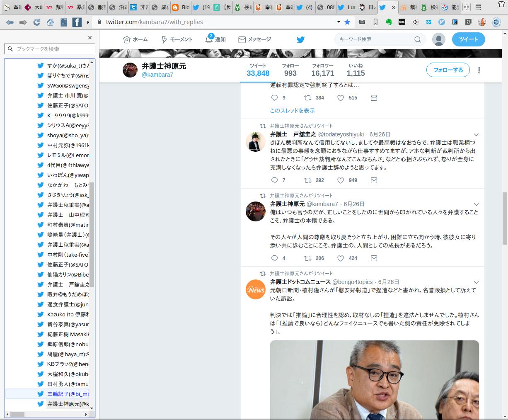The width and height of the screenshot is (508, 420).
Task: Open dropdown caret on 弁護士ドットコムニュース tweet
Action: point(476,282)
